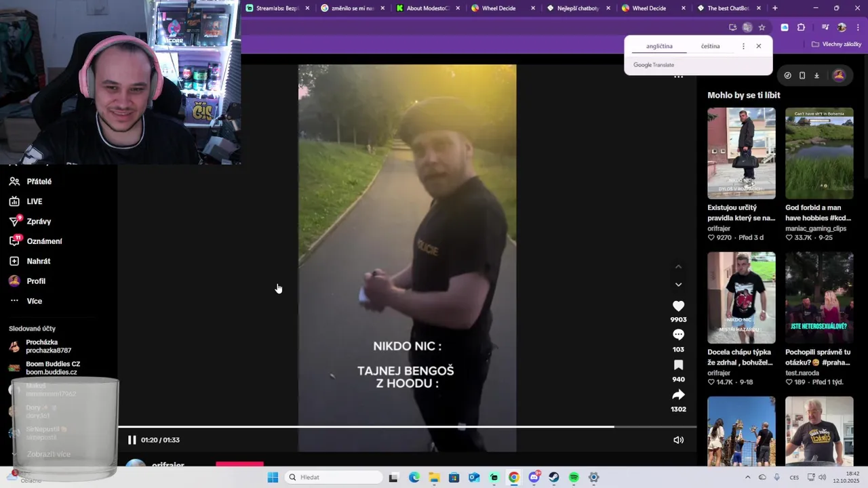
Task: Switch to About ModestoC tab
Action: pyautogui.click(x=428, y=8)
